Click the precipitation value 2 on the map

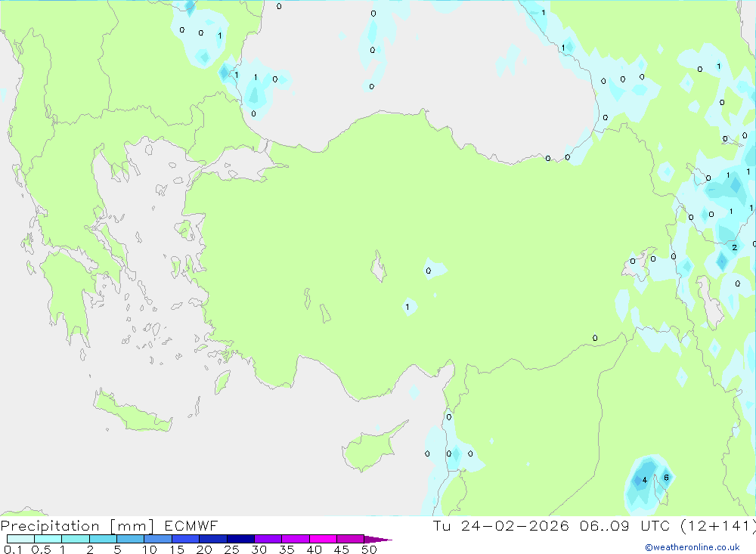[x=734, y=247]
